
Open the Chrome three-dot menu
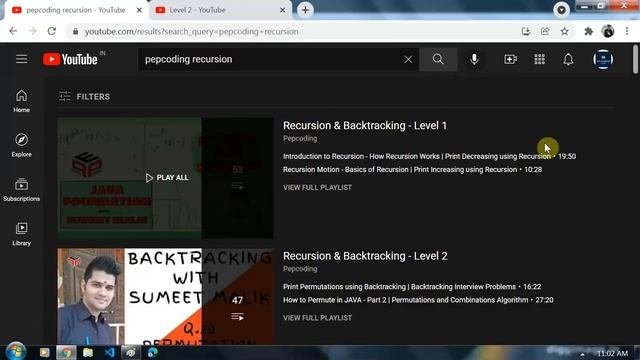[x=627, y=31]
